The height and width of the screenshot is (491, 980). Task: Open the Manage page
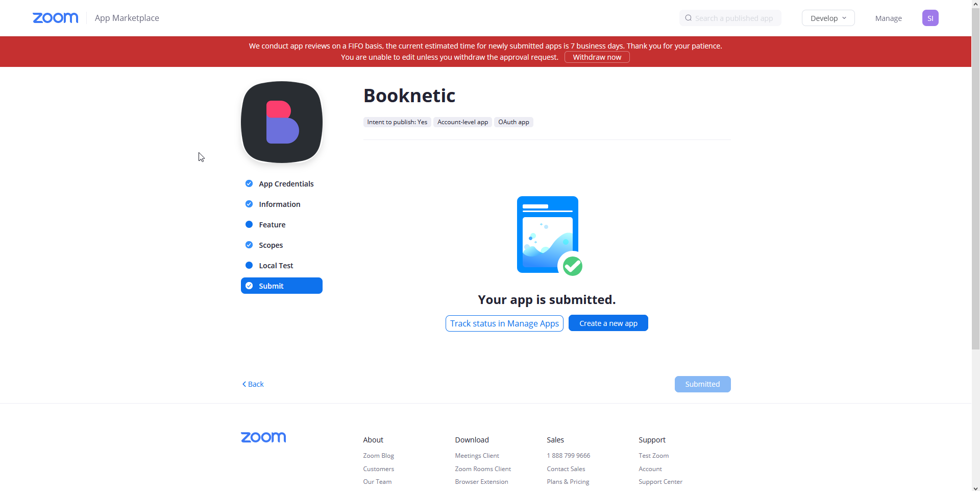(888, 18)
